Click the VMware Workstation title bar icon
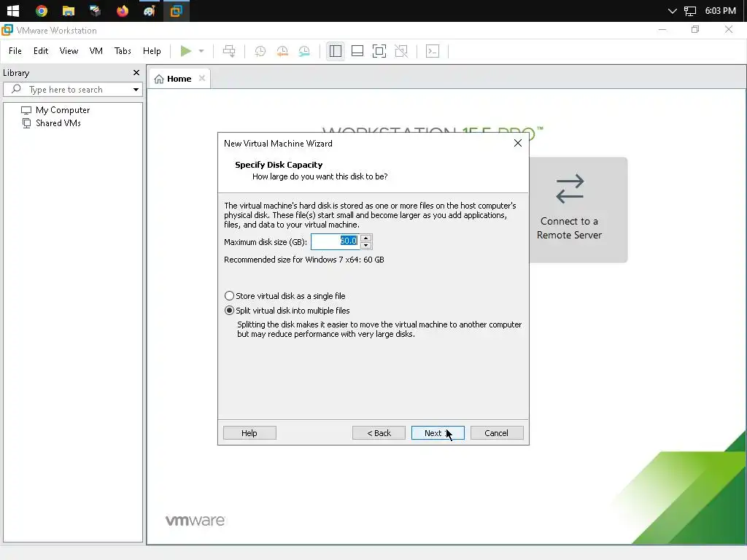 [7, 30]
